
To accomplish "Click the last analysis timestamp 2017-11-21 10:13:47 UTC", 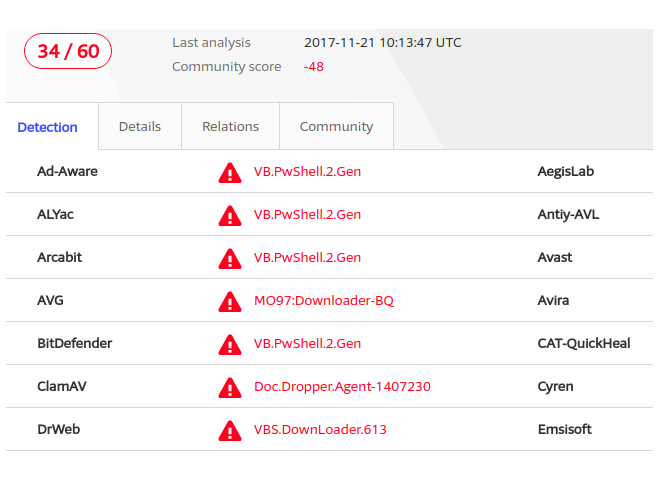I will 383,43.
